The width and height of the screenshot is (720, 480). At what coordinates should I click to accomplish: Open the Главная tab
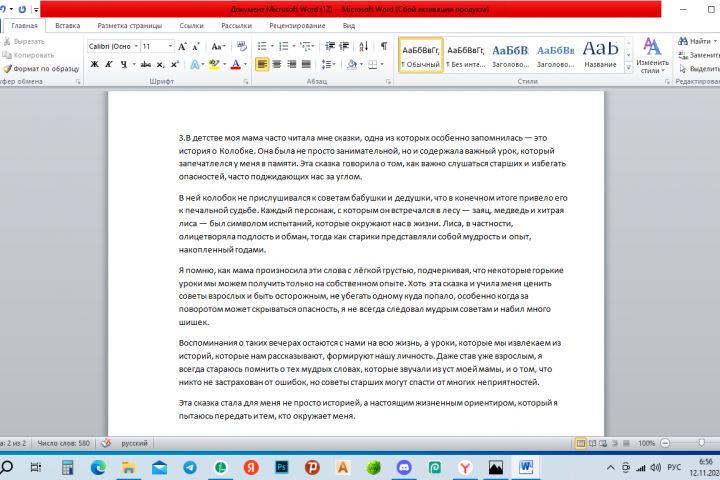(24, 26)
